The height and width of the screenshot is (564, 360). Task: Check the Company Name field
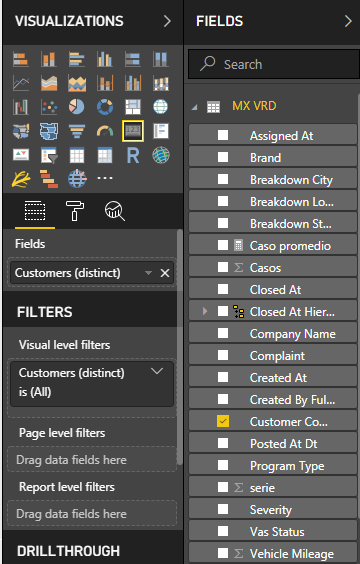click(223, 333)
